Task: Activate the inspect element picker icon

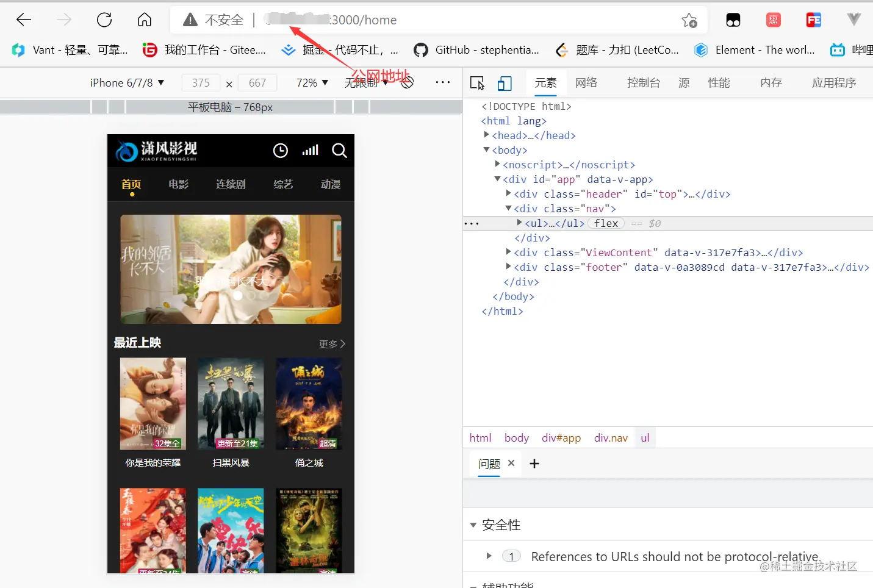Action: (477, 83)
